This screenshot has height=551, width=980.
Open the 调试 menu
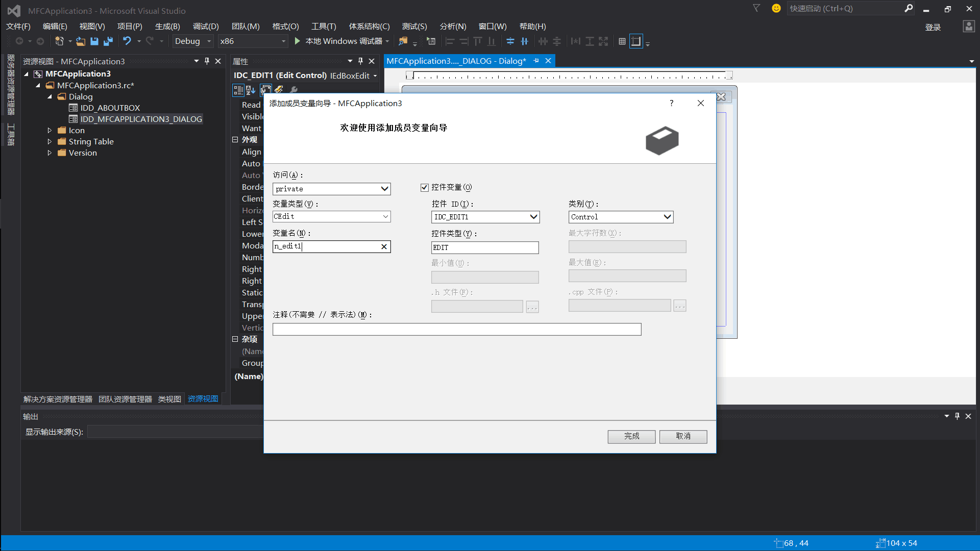(x=205, y=26)
